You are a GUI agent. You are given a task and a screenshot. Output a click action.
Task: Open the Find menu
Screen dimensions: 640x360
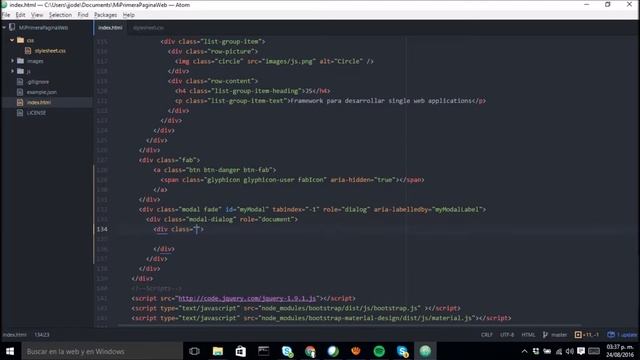pos(83,15)
